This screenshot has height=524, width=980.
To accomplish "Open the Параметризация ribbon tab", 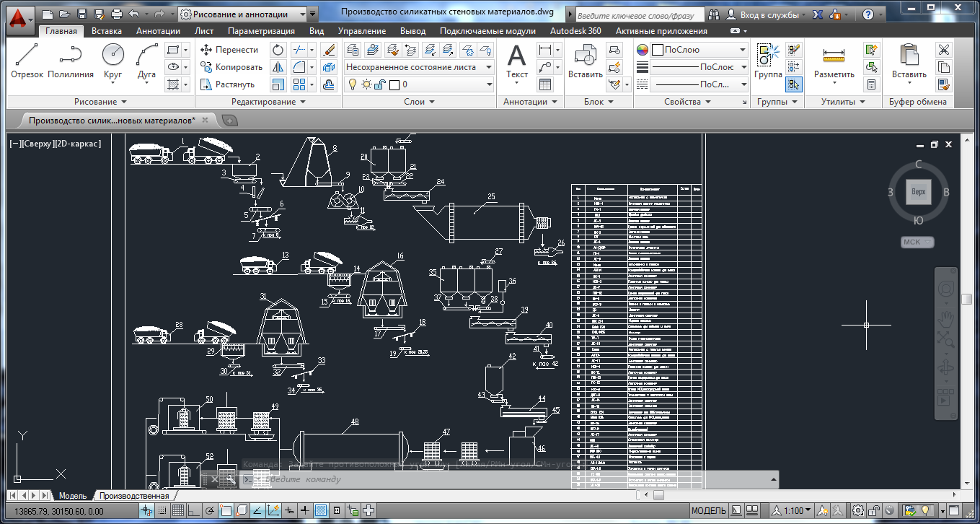I will pos(261,31).
